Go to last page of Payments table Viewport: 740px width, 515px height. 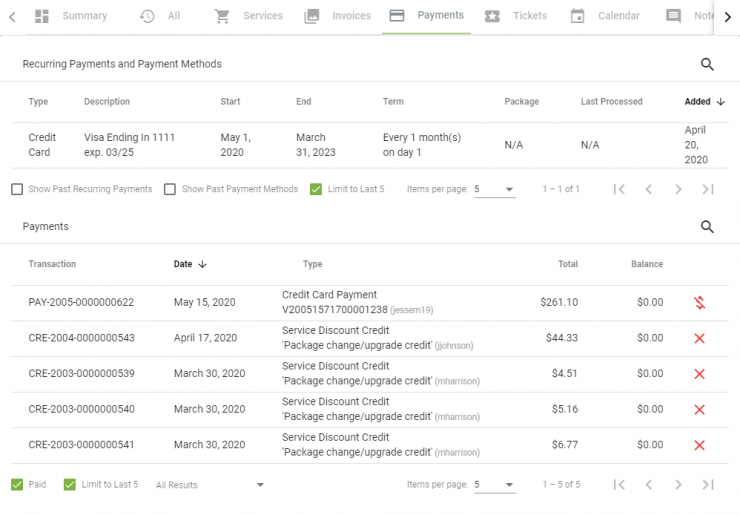pyautogui.click(x=708, y=484)
